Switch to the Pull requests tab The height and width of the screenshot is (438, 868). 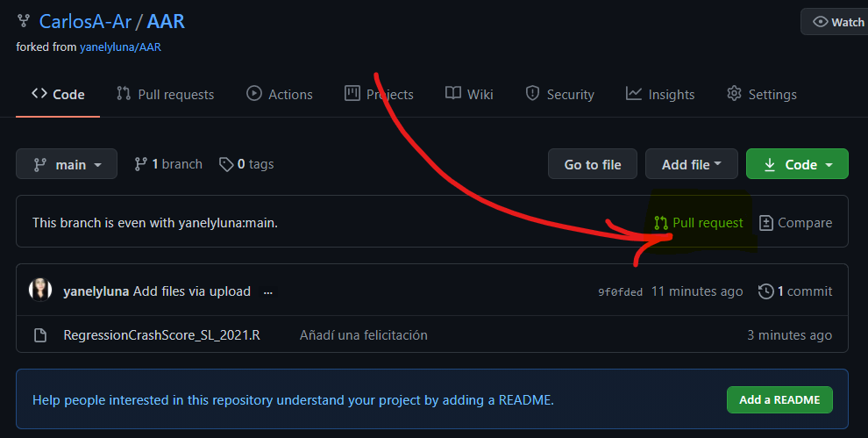click(165, 94)
